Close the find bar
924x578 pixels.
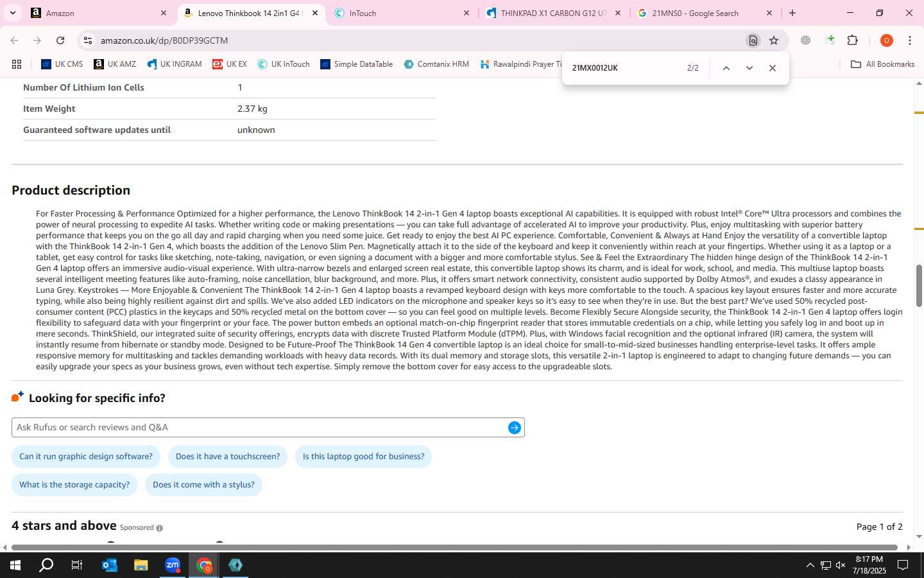[x=772, y=68]
